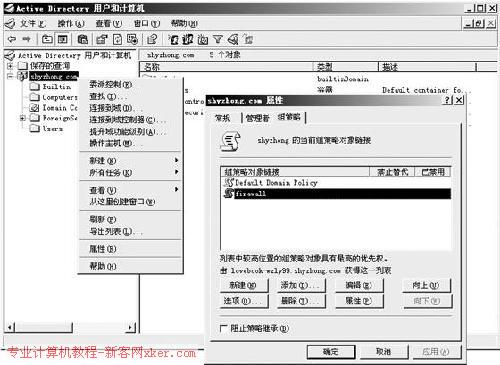The image size is (500, 365).
Task: Click the Up one level folder icon
Action: coord(47,39)
